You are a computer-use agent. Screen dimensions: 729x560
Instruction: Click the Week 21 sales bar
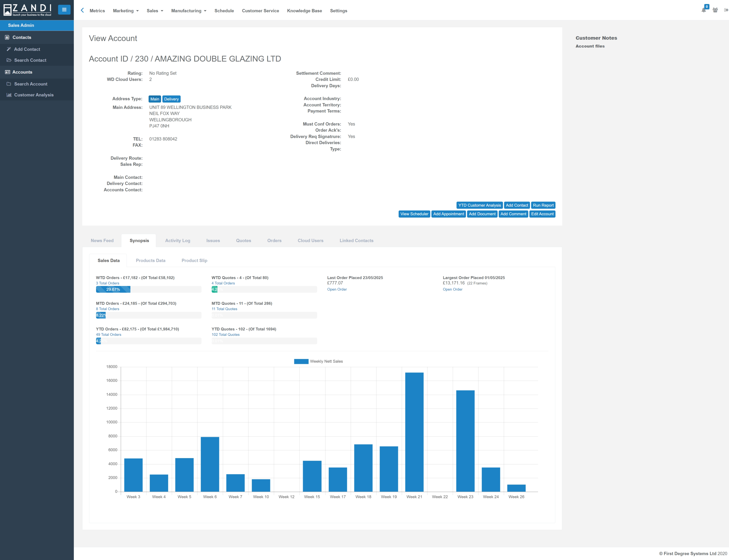414,432
